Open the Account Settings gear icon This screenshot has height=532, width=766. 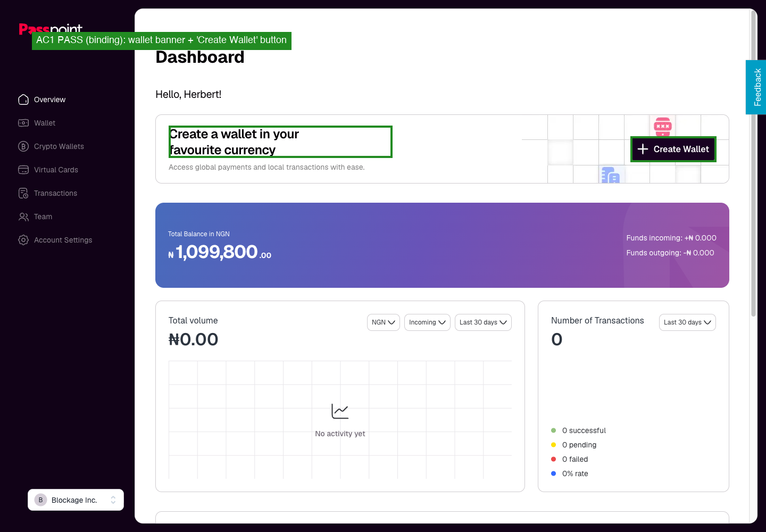[x=23, y=240]
